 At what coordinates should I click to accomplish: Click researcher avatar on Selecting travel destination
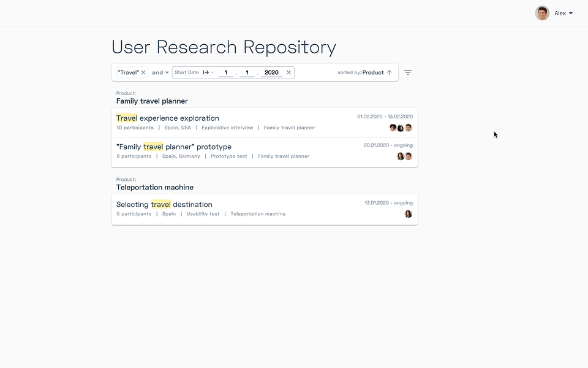[409, 214]
